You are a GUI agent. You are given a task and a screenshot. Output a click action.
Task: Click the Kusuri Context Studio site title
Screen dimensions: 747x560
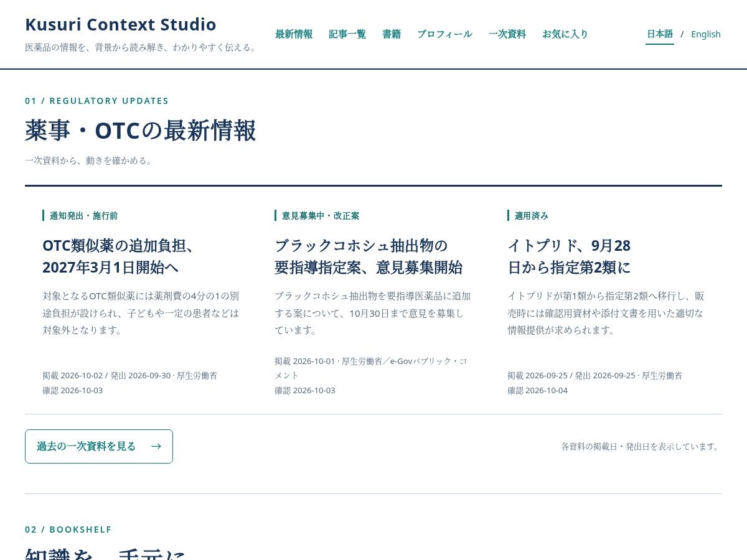pyautogui.click(x=121, y=24)
